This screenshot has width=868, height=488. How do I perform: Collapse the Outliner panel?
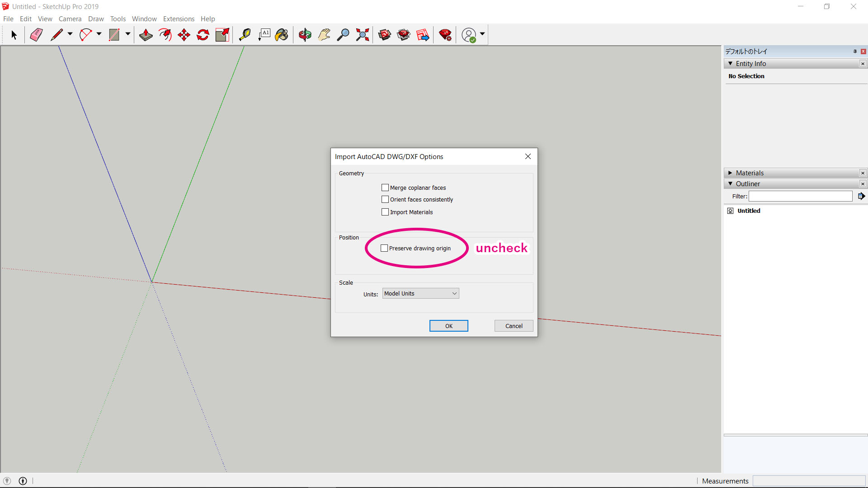[730, 184]
